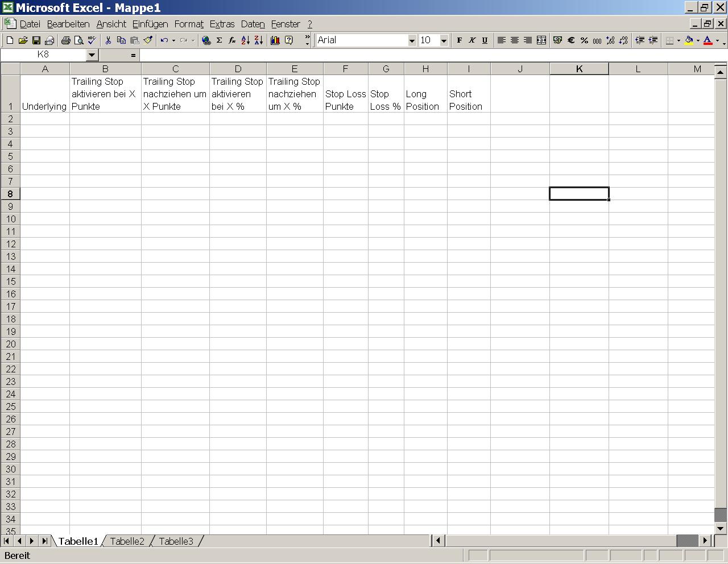Expand the fill color dropdown arrow
The image size is (728, 564).
(698, 40)
